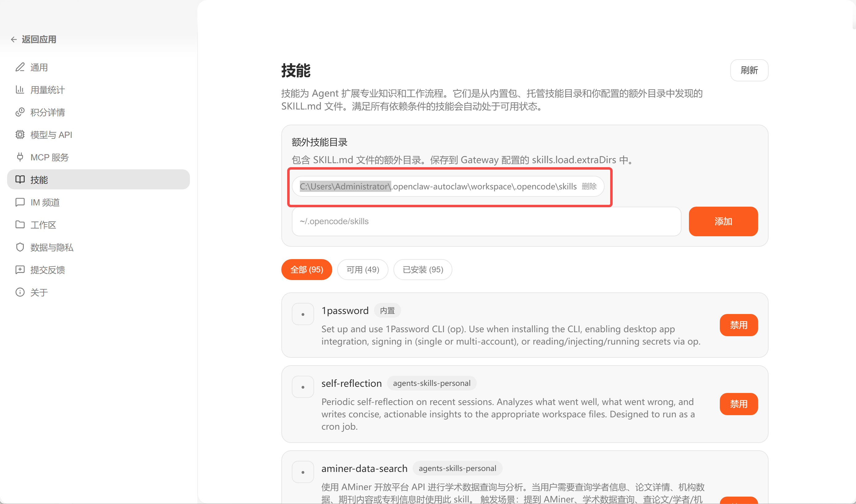Disable the self-reflection skill
Image resolution: width=856 pixels, height=504 pixels.
point(738,404)
